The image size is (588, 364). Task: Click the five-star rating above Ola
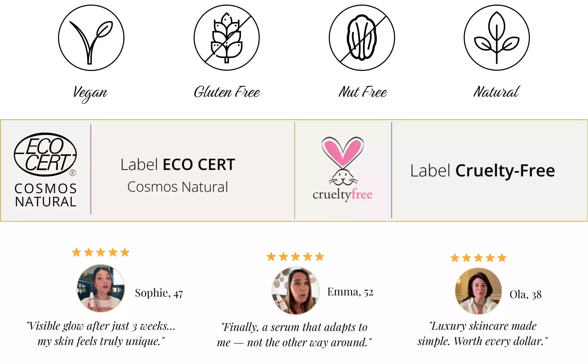[x=478, y=258]
